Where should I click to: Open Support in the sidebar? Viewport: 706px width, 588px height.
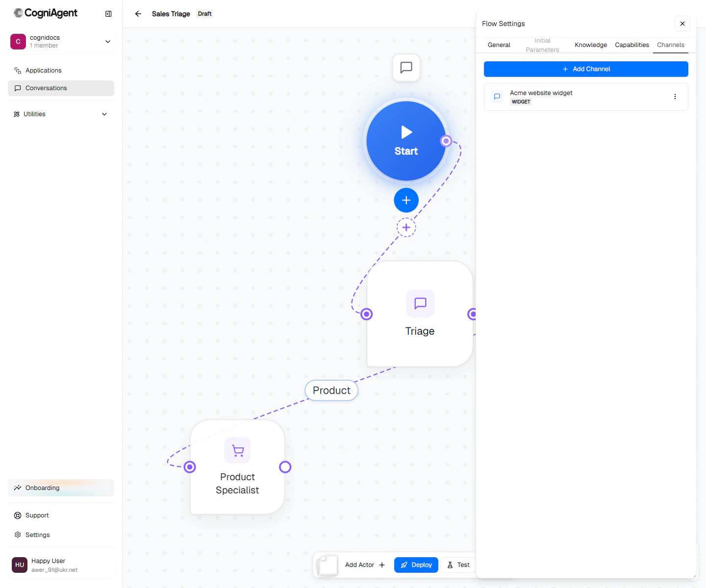point(61,515)
